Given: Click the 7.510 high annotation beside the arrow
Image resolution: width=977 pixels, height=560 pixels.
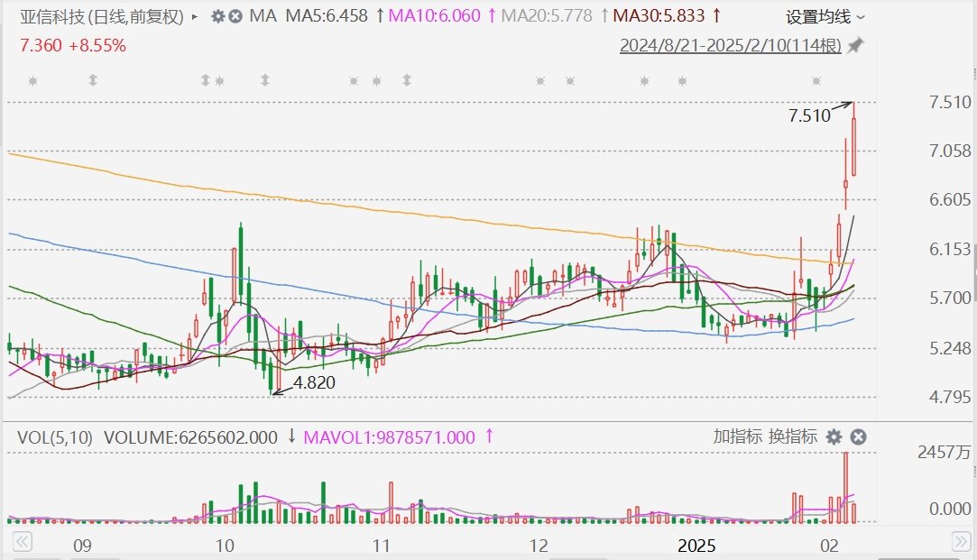Looking at the screenshot, I should click(x=809, y=115).
